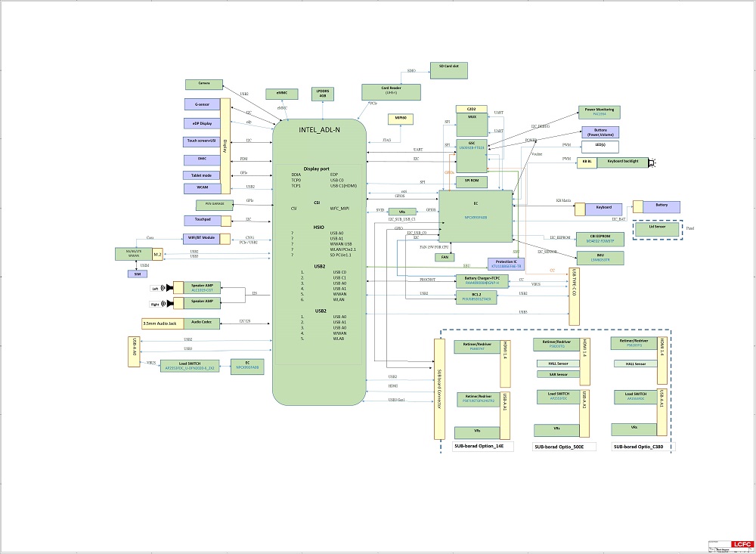Select the GSC block

[472, 155]
